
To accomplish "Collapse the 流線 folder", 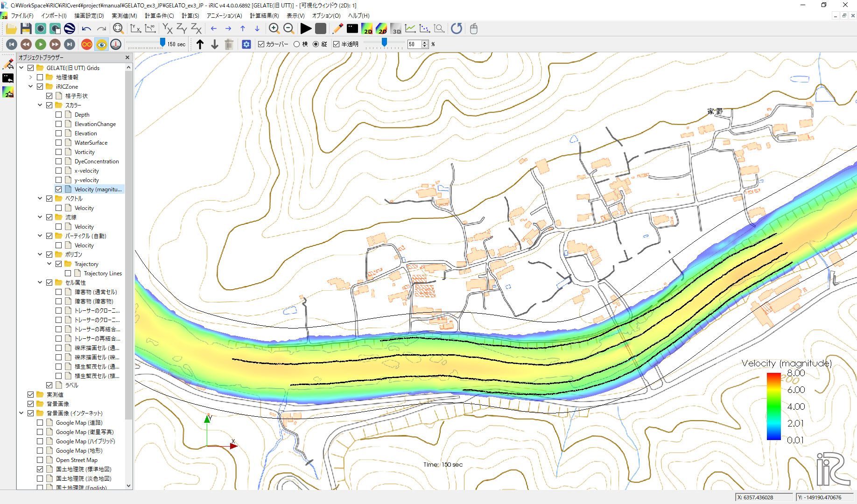I will click(40, 217).
